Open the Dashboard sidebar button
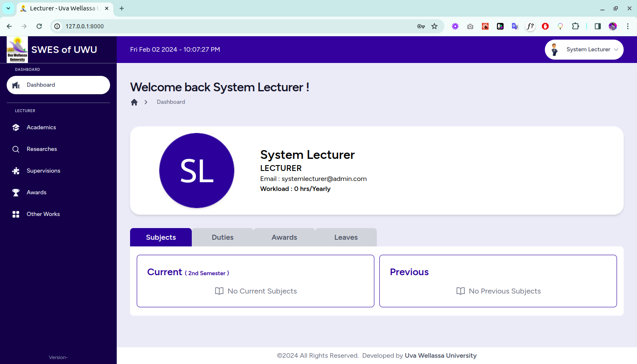The image size is (637, 364). pyautogui.click(x=58, y=85)
